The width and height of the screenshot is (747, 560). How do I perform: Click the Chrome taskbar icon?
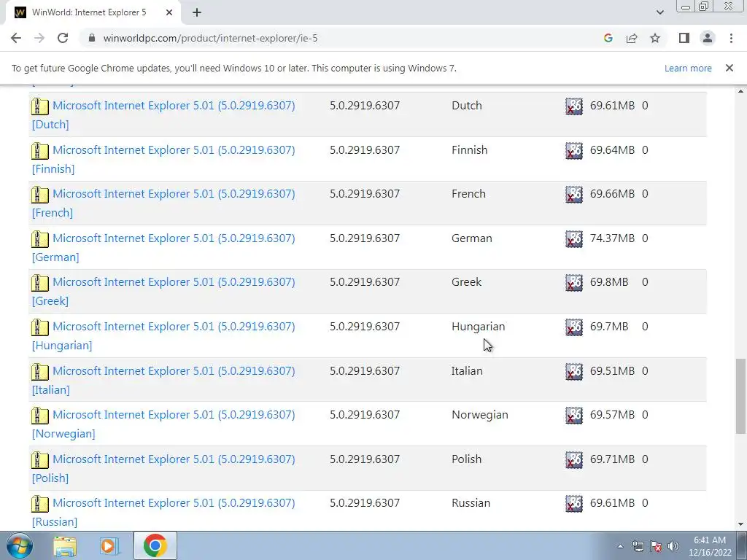[x=155, y=545]
